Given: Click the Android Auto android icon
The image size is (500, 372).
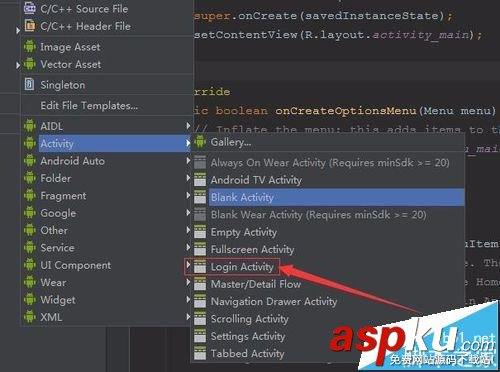Looking at the screenshot, I should pyautogui.click(x=30, y=161).
